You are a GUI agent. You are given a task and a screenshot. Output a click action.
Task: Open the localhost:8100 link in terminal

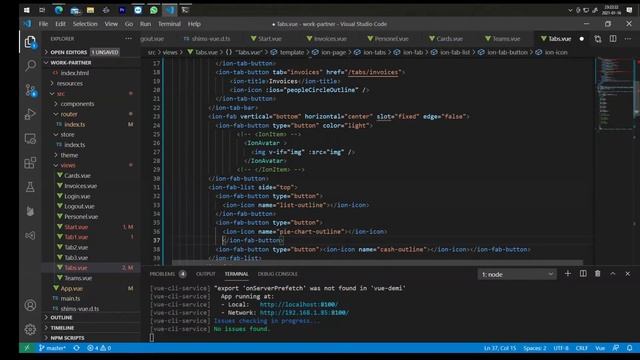[299, 304]
